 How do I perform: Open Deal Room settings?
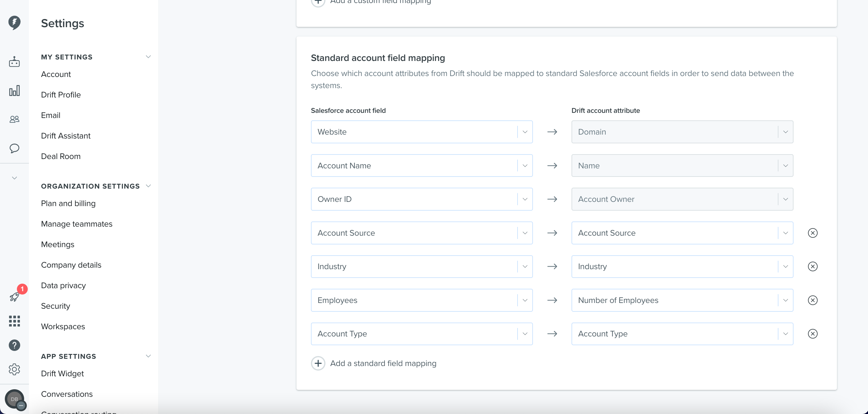(61, 156)
